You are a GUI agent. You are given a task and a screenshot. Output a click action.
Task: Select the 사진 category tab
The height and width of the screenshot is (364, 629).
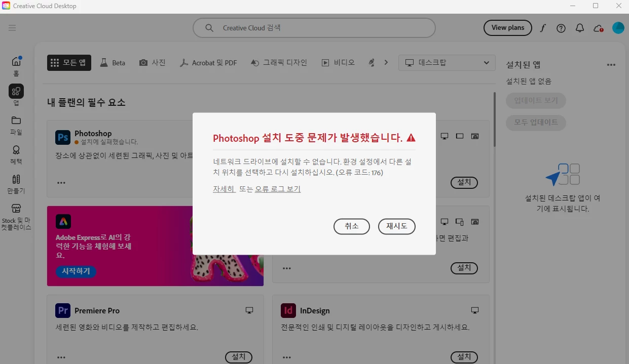[153, 63]
